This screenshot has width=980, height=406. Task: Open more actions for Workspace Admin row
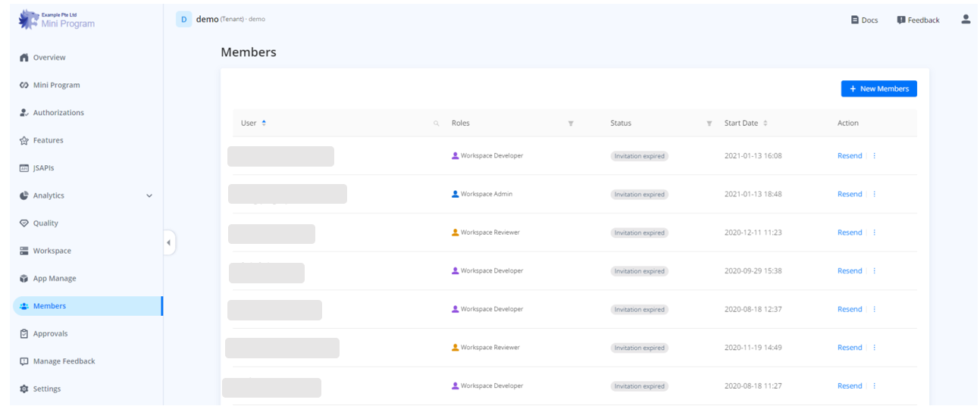[874, 195]
